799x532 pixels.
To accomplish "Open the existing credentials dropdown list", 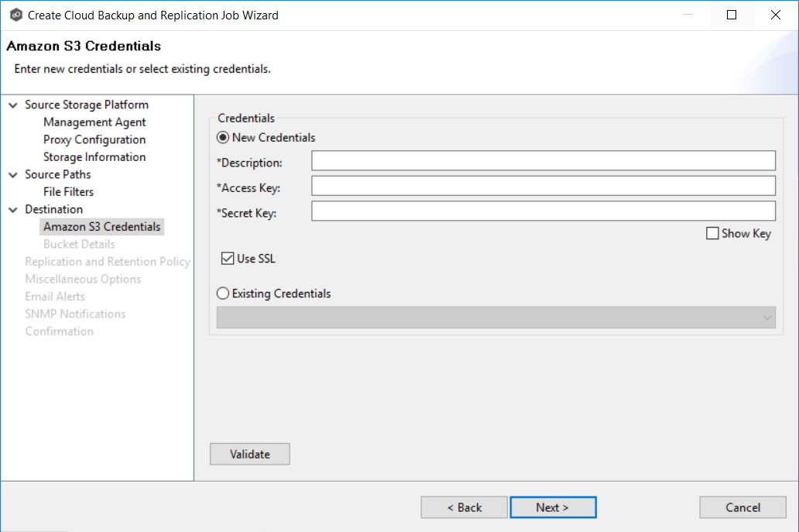I will click(x=496, y=317).
